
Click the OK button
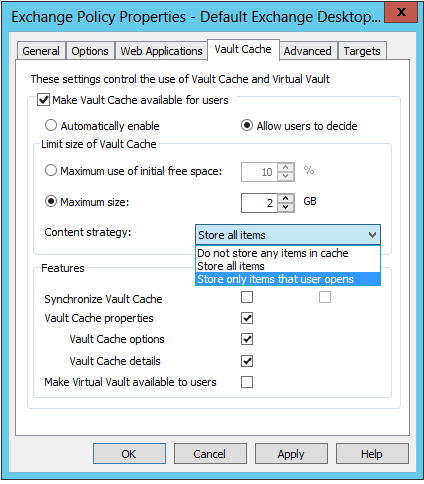[x=129, y=454]
